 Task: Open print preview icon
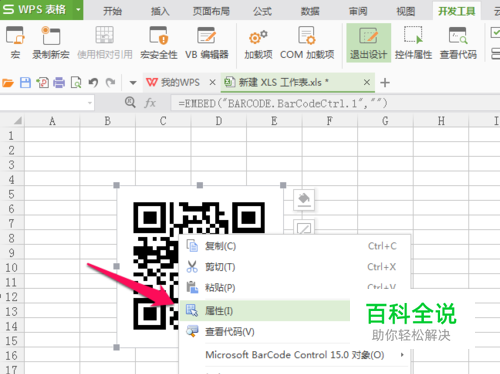pos(76,82)
